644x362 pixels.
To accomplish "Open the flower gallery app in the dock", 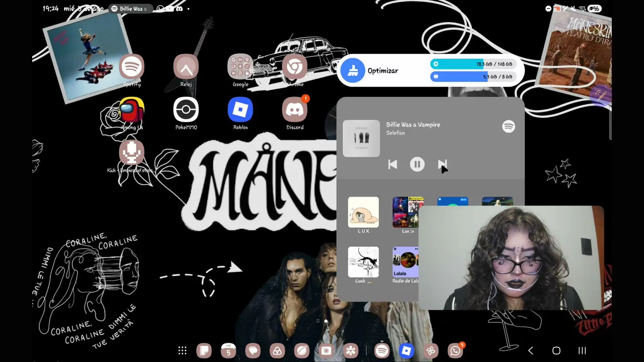I will point(351,351).
